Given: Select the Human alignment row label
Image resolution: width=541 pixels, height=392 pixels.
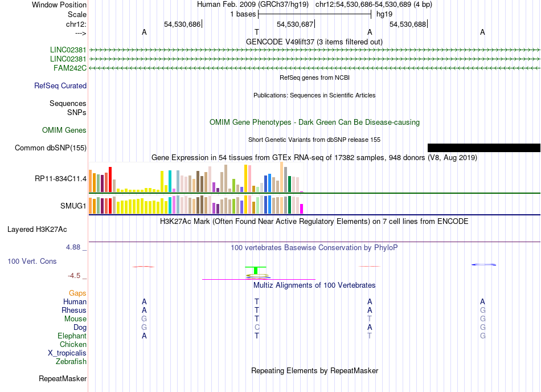Looking at the screenshot, I should pyautogui.click(x=75, y=301).
